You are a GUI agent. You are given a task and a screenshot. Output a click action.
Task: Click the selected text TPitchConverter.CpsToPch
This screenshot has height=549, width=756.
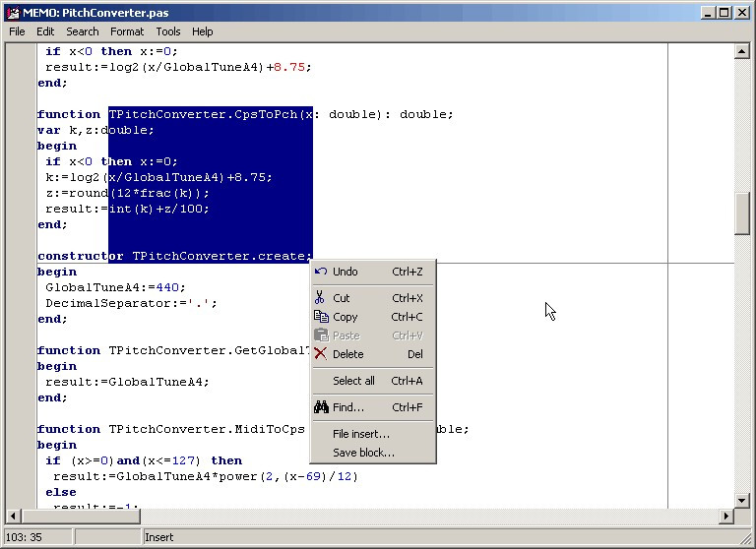(x=203, y=114)
